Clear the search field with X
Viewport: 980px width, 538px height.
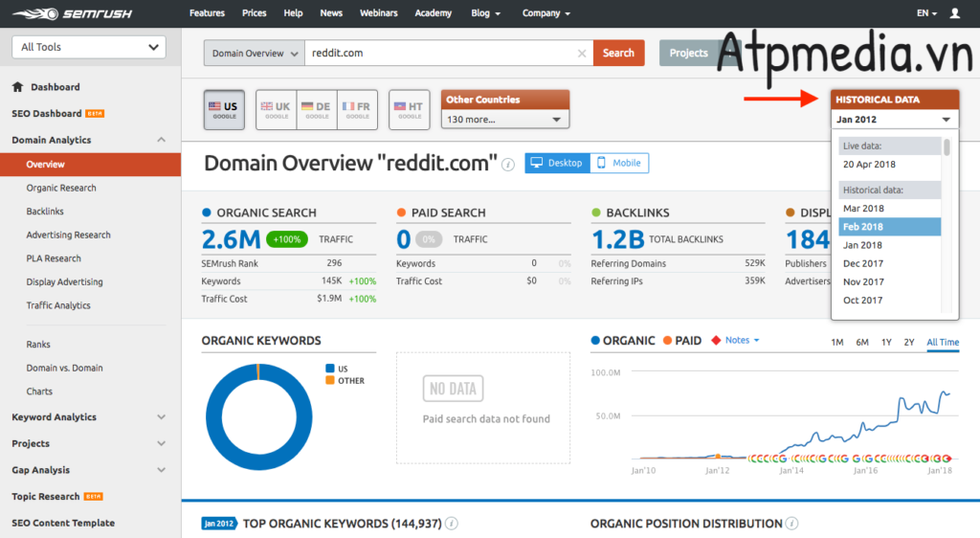click(x=582, y=53)
